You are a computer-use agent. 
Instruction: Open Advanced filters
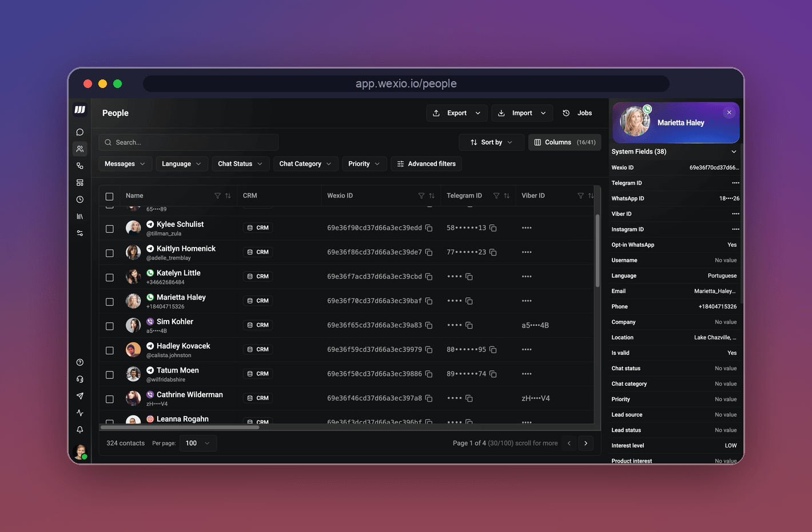427,164
